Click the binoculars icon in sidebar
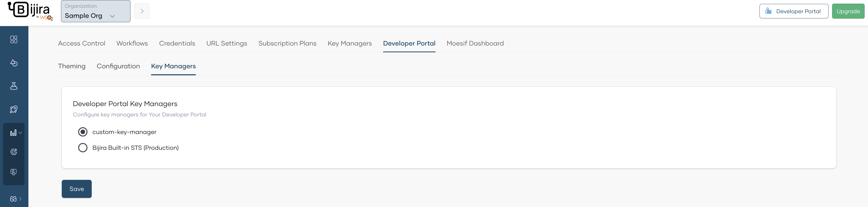The image size is (868, 207). pos(13,199)
